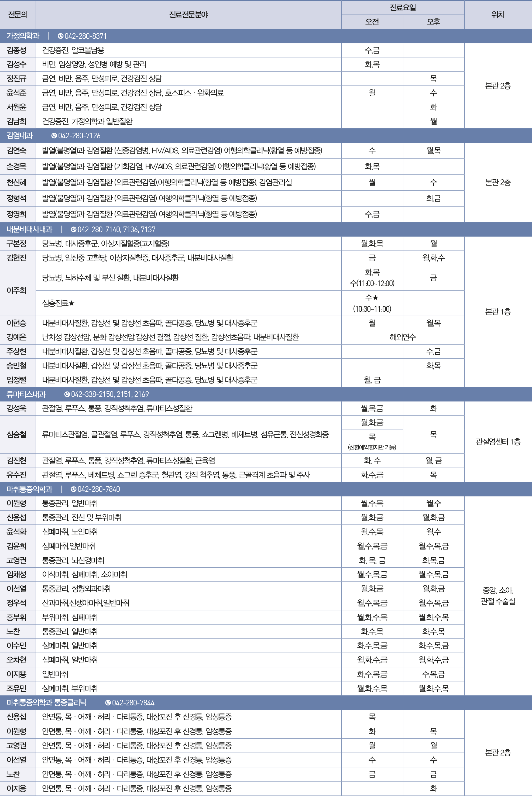Click the 전문의 column header
Viewport: 532px width, 796px height.
[x=18, y=15]
